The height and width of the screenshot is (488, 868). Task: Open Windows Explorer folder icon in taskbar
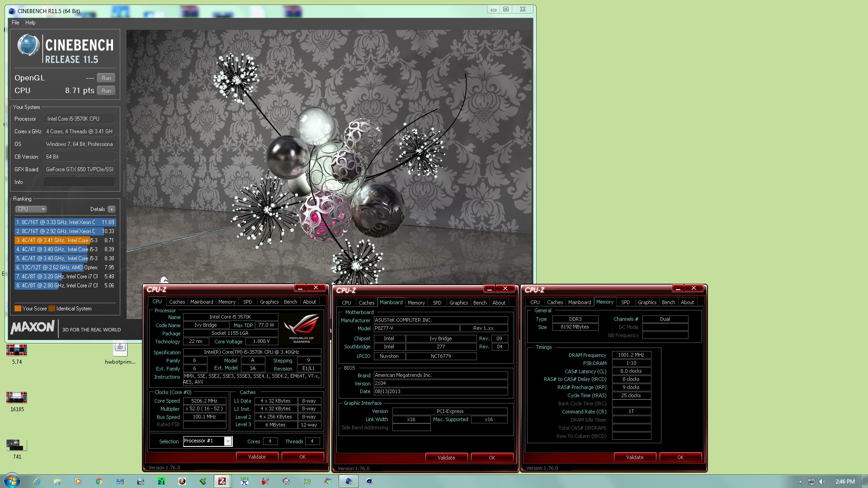(57, 481)
